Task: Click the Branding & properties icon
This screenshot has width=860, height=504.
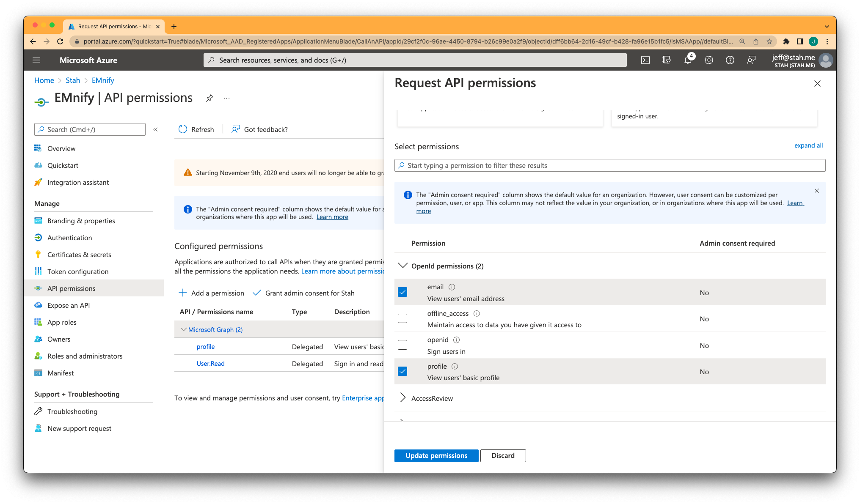Action: point(39,220)
